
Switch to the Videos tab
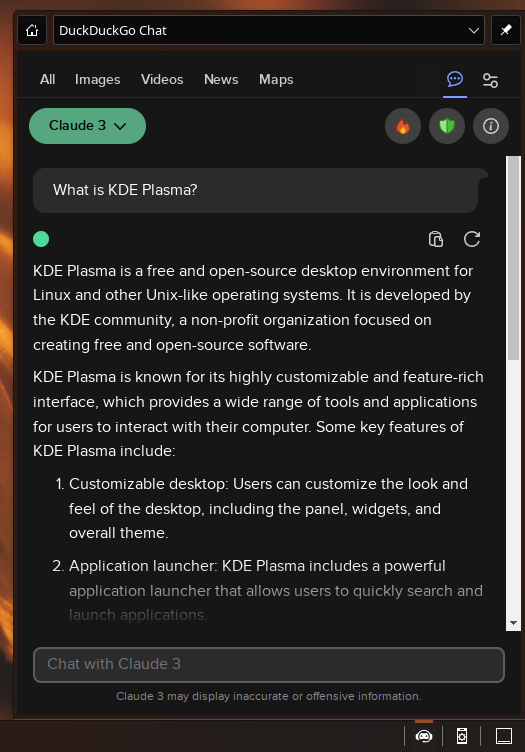point(162,80)
